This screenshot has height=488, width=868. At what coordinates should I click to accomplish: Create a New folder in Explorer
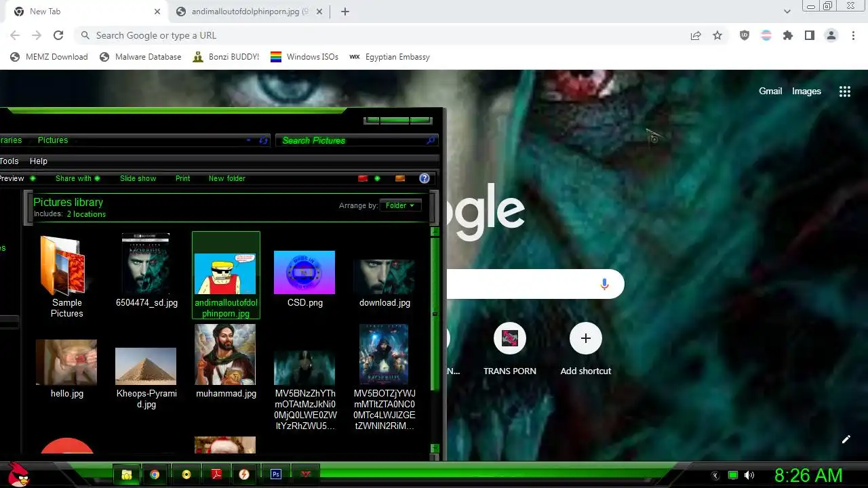(226, 178)
